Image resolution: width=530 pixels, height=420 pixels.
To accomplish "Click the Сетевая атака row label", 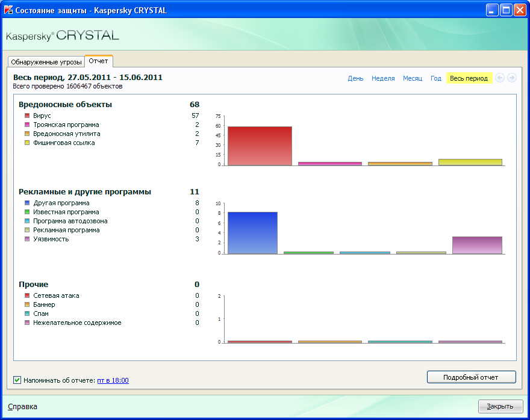I will click(56, 296).
